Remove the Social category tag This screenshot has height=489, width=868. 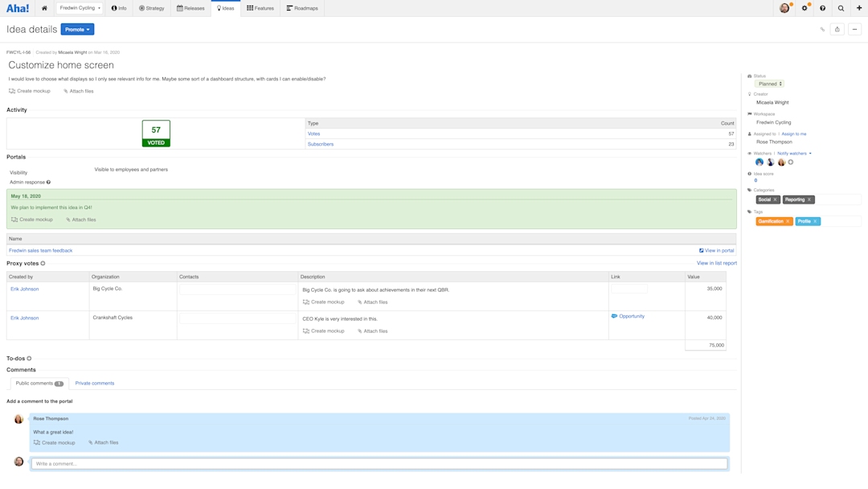775,199
